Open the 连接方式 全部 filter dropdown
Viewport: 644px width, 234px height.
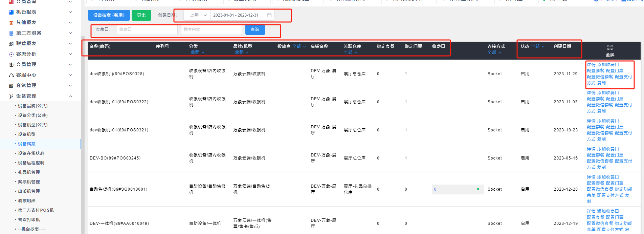click(x=494, y=52)
